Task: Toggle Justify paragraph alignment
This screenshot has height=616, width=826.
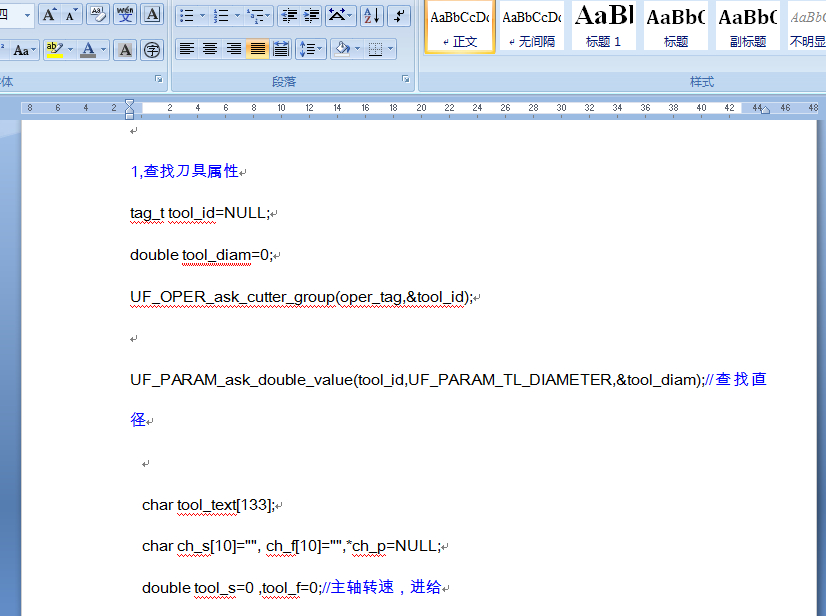Action: click(258, 49)
